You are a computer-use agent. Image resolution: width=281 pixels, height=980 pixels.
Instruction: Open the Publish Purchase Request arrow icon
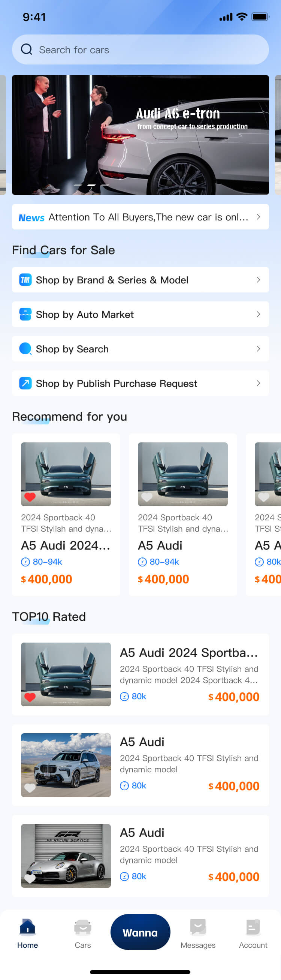258,384
